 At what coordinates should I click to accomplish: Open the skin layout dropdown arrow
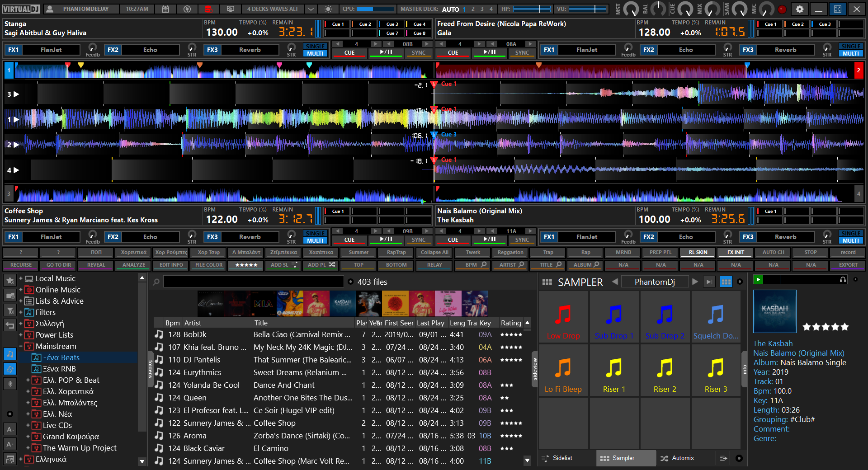point(311,9)
